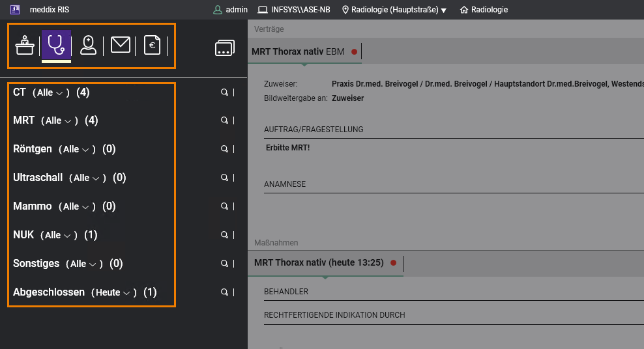The width and height of the screenshot is (644, 349).
Task: Open the envelope messages icon
Action: (120, 45)
